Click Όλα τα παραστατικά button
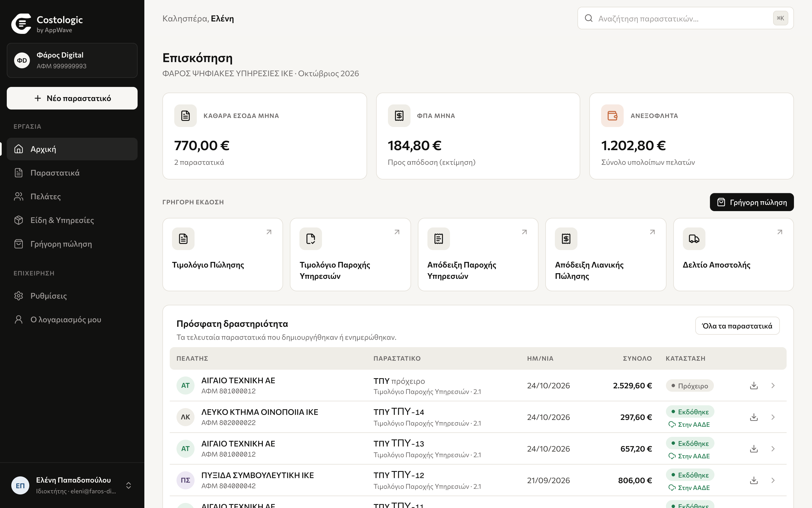This screenshot has width=812, height=508. coord(737,326)
